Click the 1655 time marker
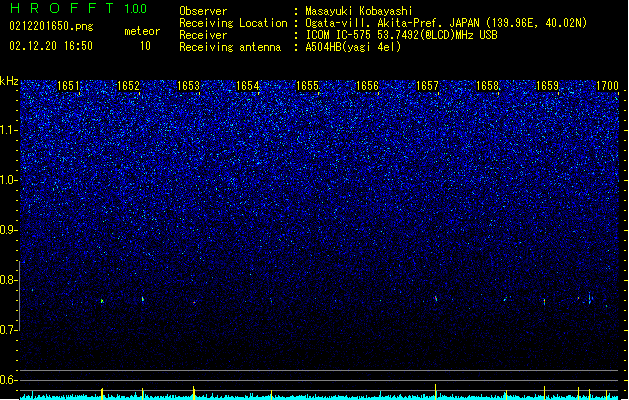629x400 pixels. (x=307, y=86)
